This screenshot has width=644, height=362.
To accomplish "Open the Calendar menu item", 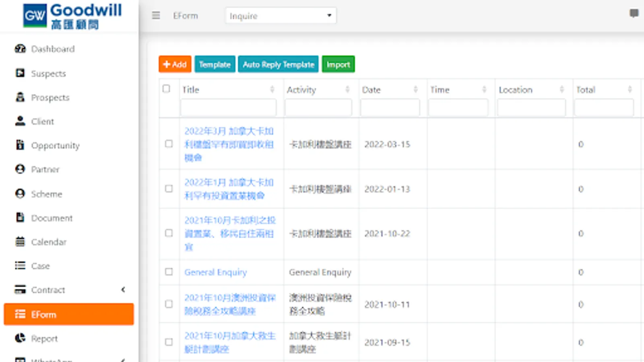I will tap(49, 242).
